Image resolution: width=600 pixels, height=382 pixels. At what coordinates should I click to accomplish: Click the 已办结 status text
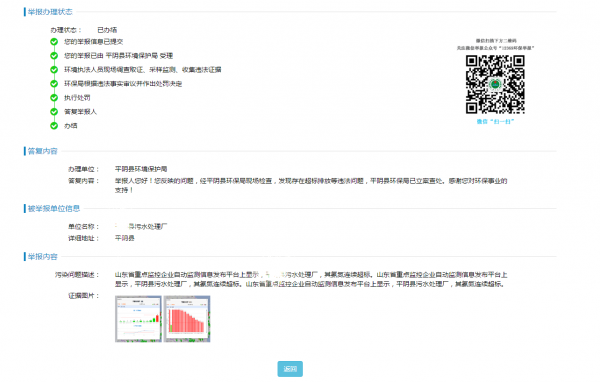point(107,30)
